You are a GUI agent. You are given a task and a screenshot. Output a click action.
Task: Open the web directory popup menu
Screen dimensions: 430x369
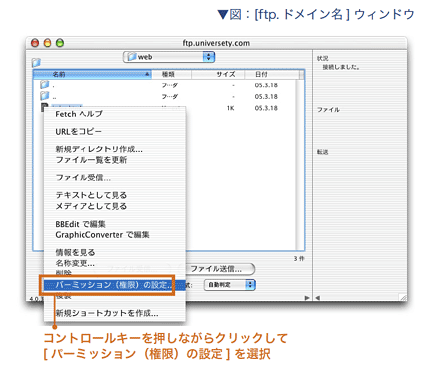tap(169, 57)
